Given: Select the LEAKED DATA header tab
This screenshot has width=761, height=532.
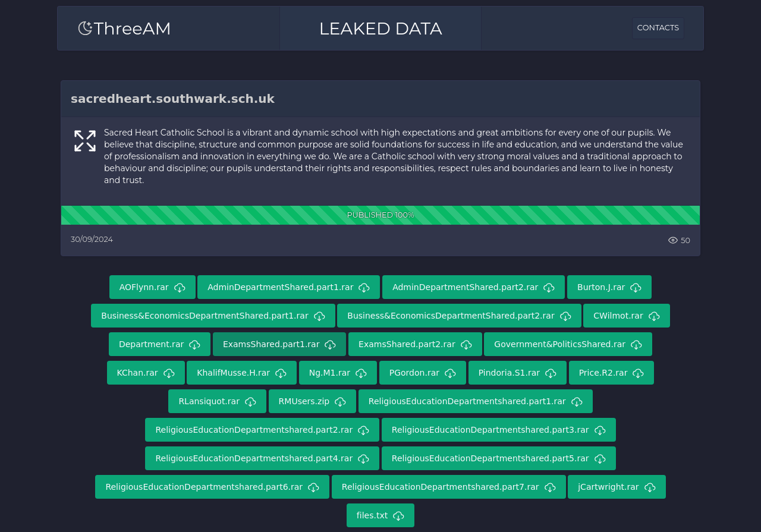Looking at the screenshot, I should click(x=380, y=29).
